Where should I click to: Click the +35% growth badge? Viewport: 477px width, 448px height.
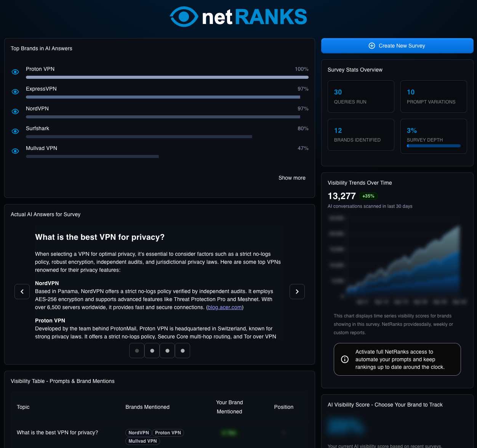368,196
